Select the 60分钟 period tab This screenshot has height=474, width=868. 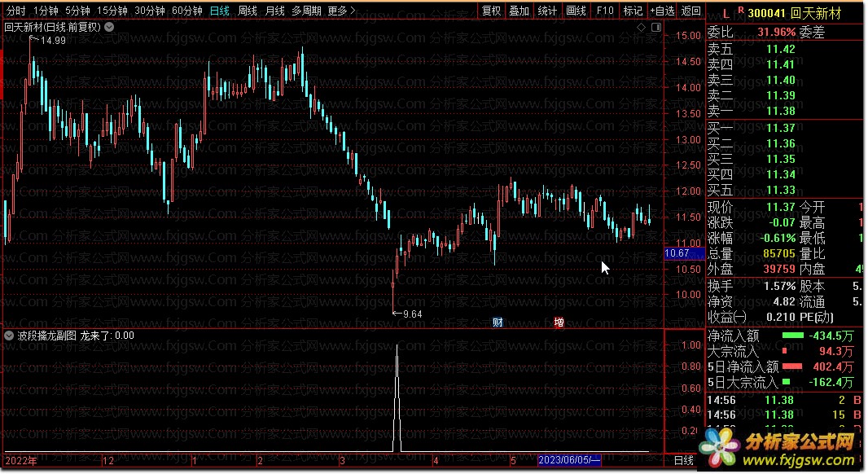(187, 11)
